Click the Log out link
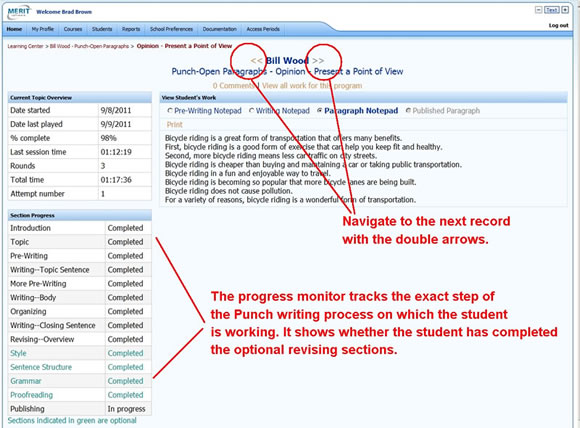The width and height of the screenshot is (580, 428). [x=558, y=26]
